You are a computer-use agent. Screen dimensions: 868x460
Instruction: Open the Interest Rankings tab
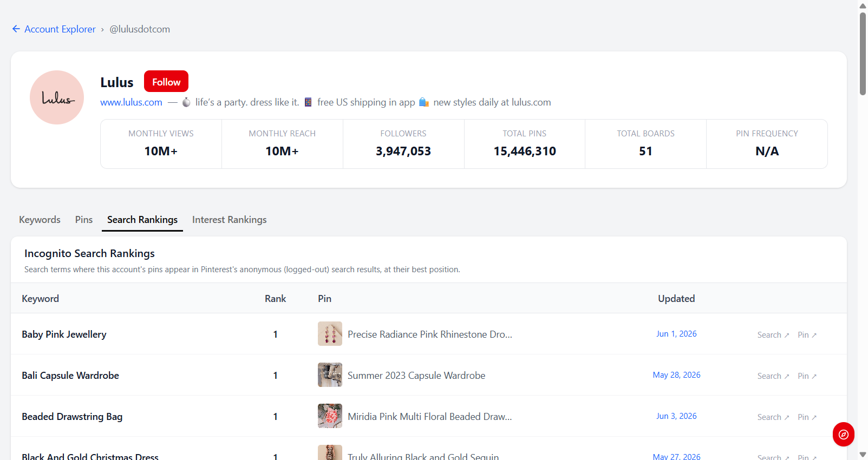pyautogui.click(x=229, y=220)
